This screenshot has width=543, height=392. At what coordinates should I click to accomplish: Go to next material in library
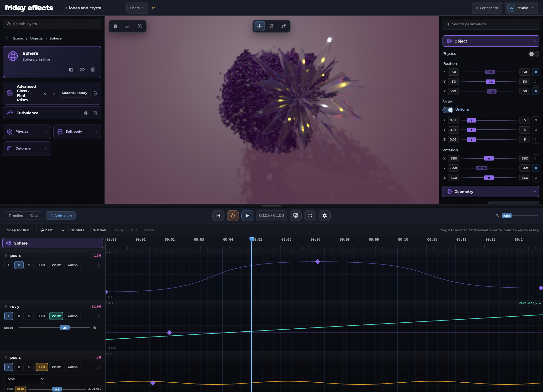click(x=54, y=93)
